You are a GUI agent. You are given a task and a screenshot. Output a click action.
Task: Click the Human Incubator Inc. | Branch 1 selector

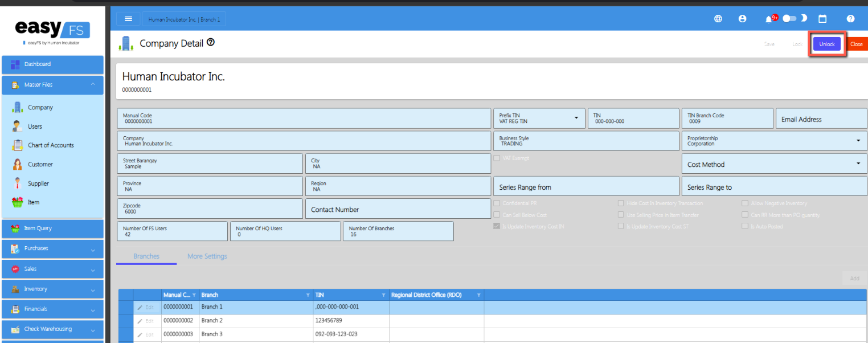184,19
